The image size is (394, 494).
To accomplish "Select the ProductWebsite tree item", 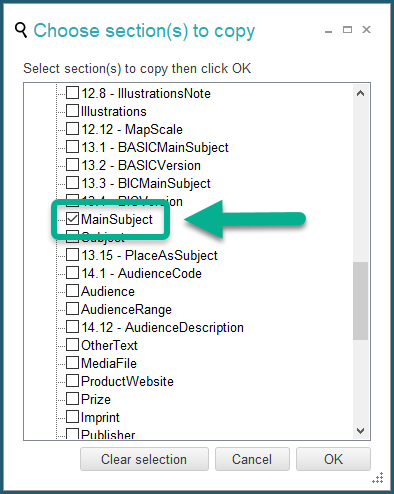I will coord(127,381).
